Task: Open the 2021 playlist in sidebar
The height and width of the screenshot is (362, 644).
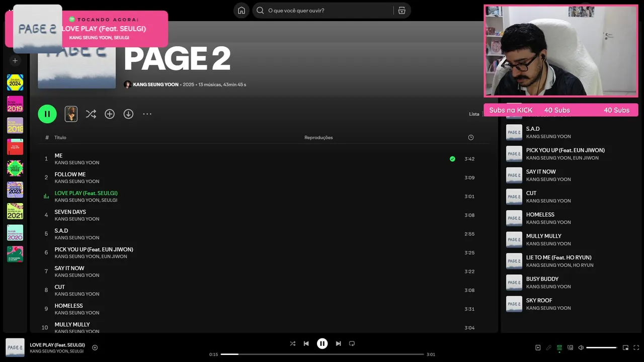Action: [15, 211]
